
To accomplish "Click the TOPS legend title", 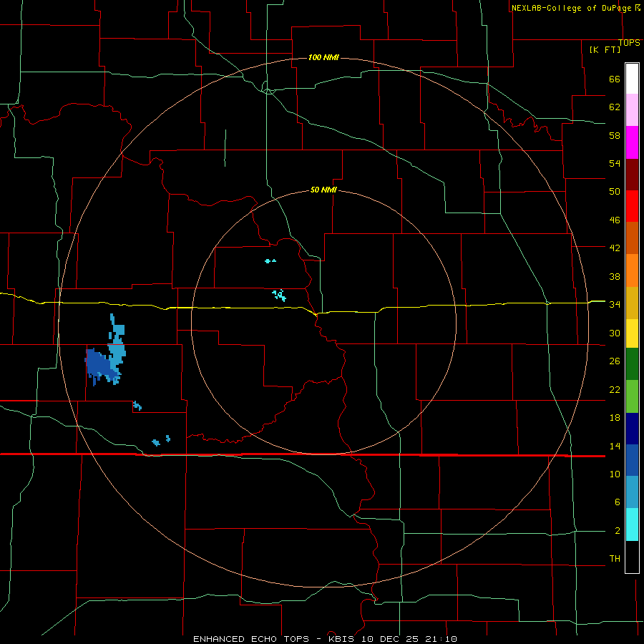I will tap(629, 43).
